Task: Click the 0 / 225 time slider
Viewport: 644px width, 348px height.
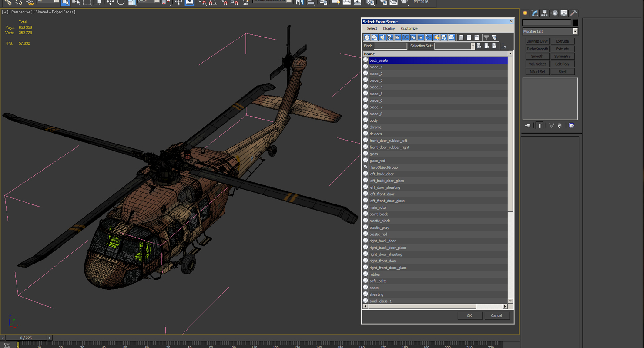Action: tap(26, 338)
